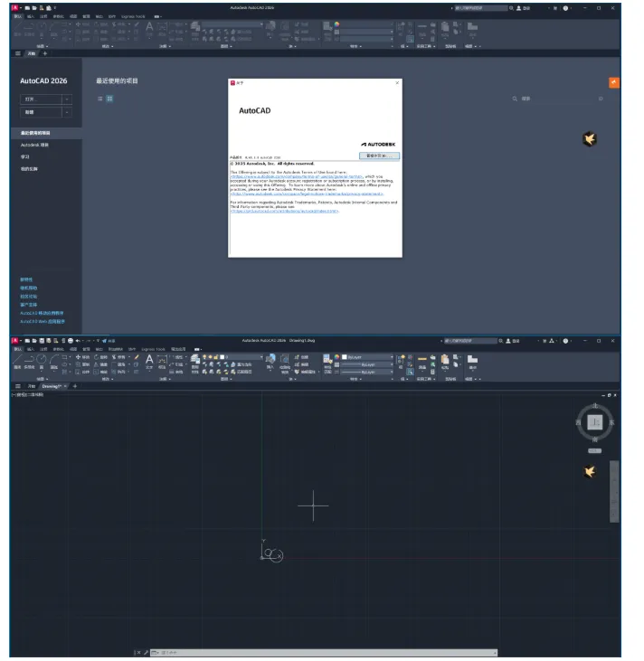The height and width of the screenshot is (661, 644).
Task: Click the AutoCAD mobile app link in the Start sidebar
Action: [42, 313]
